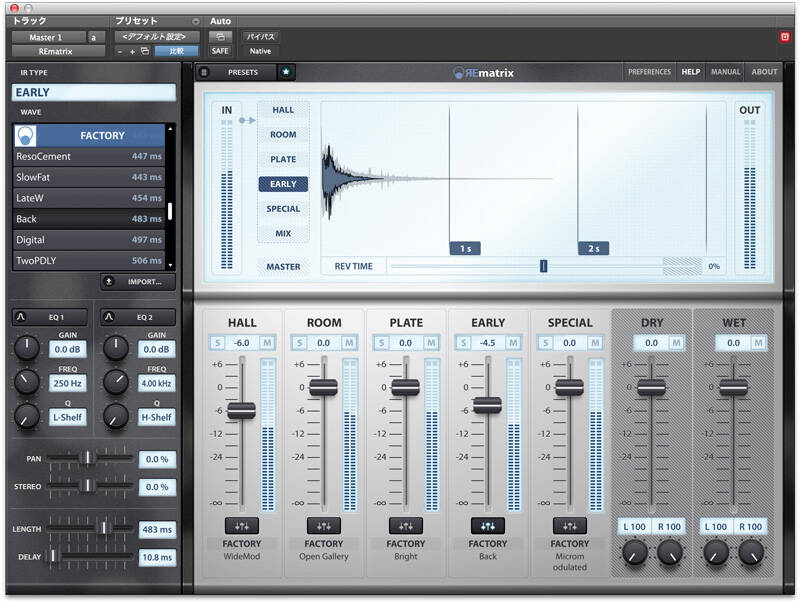
Task: Open the default preset dropdown
Action: [x=157, y=37]
